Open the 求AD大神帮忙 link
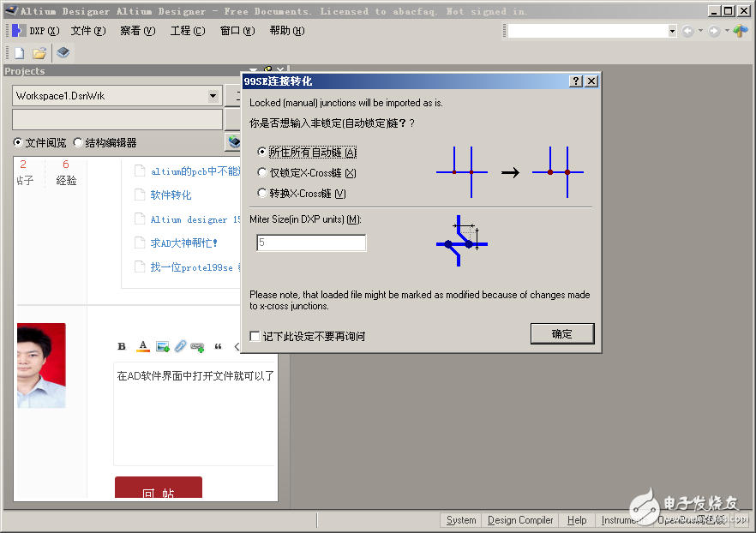 pyautogui.click(x=184, y=243)
